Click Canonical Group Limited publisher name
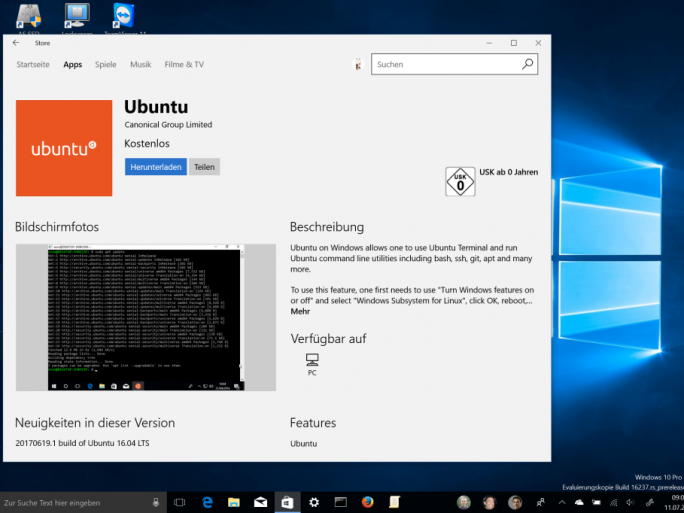 point(168,125)
